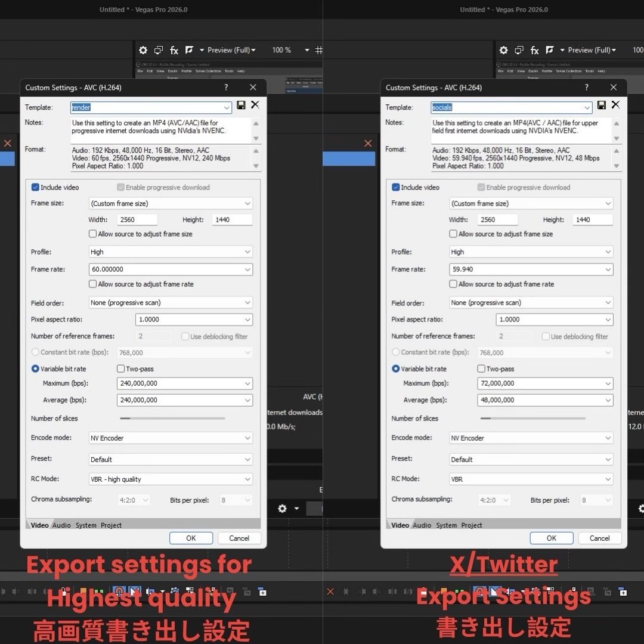Image resolution: width=644 pixels, height=644 pixels.
Task: Click red X icon left of socials dialog
Action: point(368,143)
